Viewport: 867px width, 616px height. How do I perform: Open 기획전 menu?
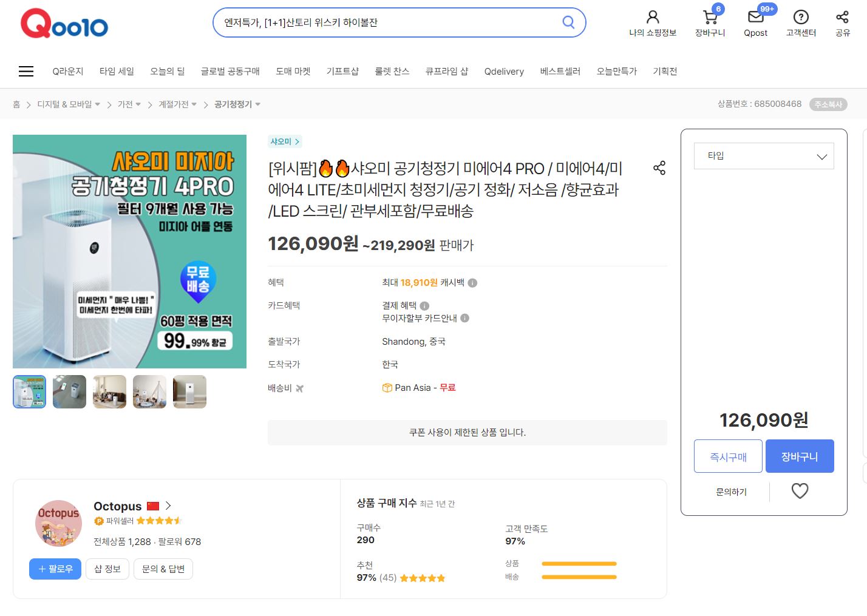665,71
